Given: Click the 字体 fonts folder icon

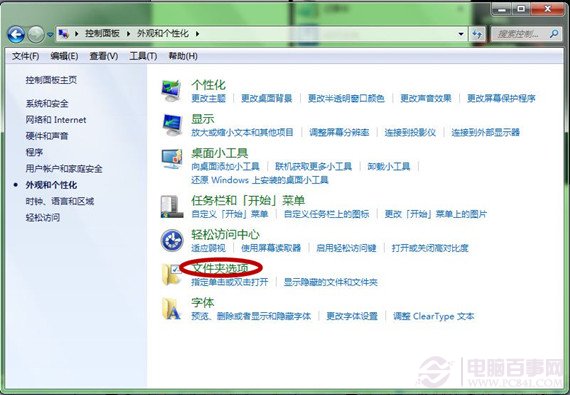Looking at the screenshot, I should point(171,309).
